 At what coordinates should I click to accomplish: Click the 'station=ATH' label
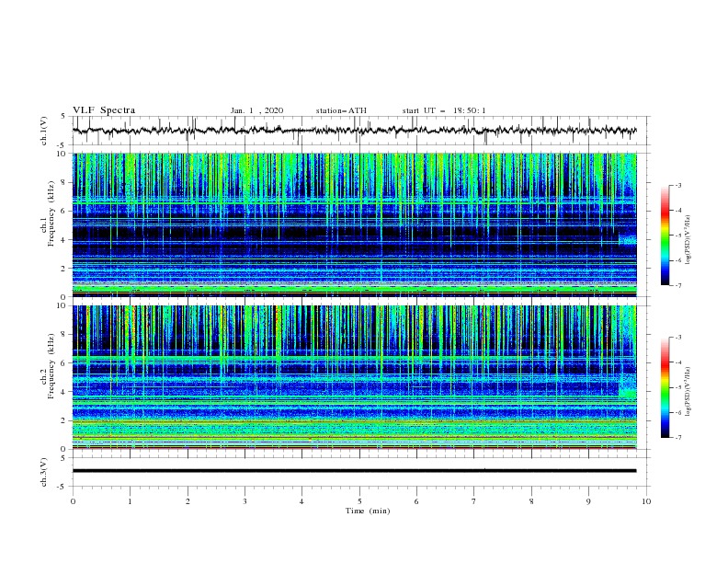coord(341,110)
